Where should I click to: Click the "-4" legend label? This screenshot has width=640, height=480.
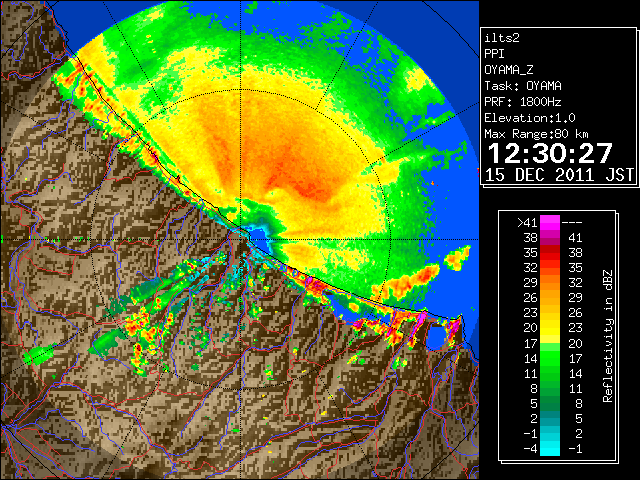(x=530, y=449)
